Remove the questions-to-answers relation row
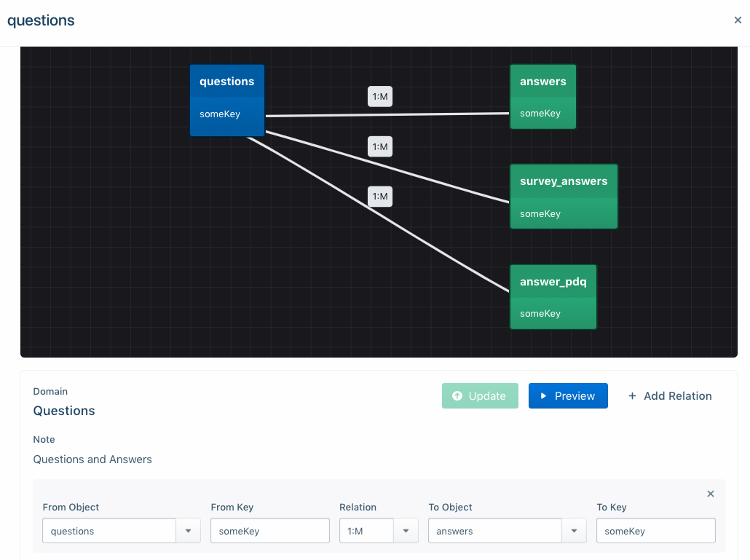This screenshot has width=750, height=560. 711,494
